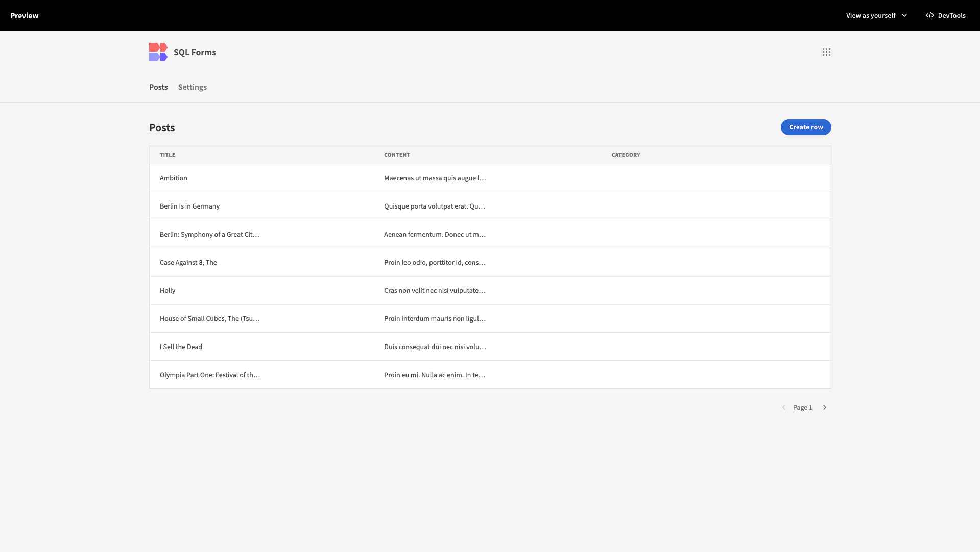Sort by the TITLE column header

167,155
